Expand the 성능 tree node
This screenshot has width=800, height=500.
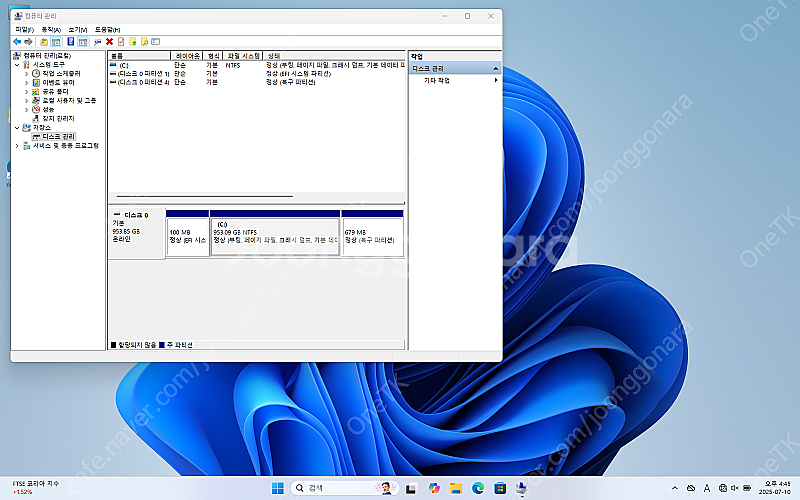tap(27, 110)
